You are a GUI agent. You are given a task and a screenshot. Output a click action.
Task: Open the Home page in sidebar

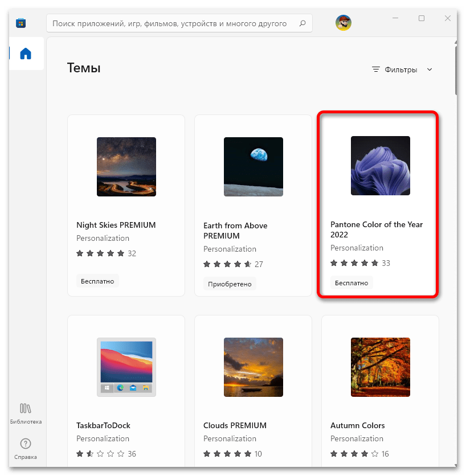pyautogui.click(x=26, y=54)
